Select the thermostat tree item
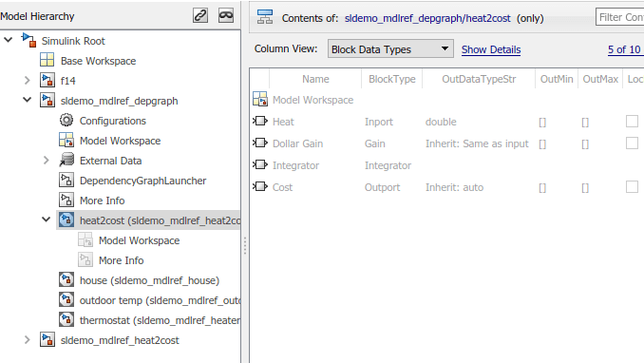This screenshot has width=644, height=363. 160,320
